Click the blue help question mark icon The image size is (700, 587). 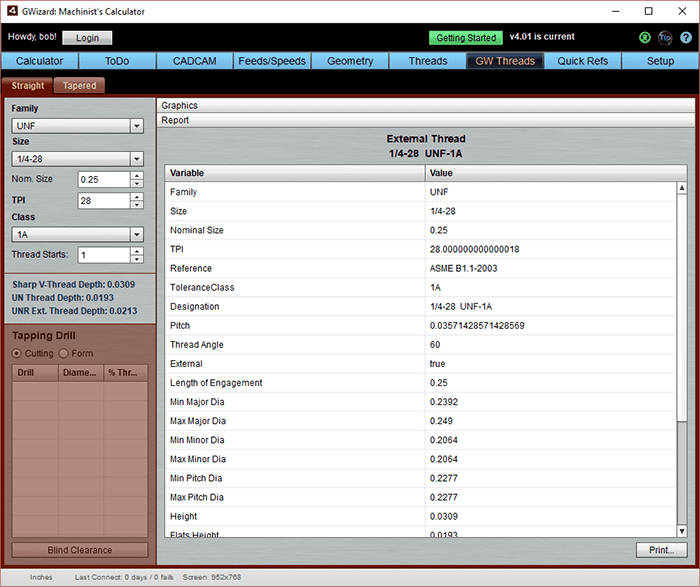(685, 38)
